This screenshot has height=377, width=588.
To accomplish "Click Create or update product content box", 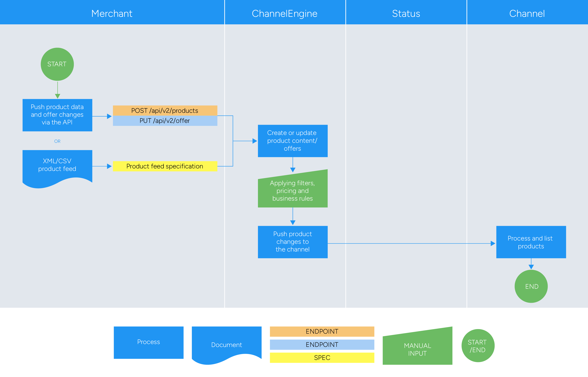I will point(293,141).
